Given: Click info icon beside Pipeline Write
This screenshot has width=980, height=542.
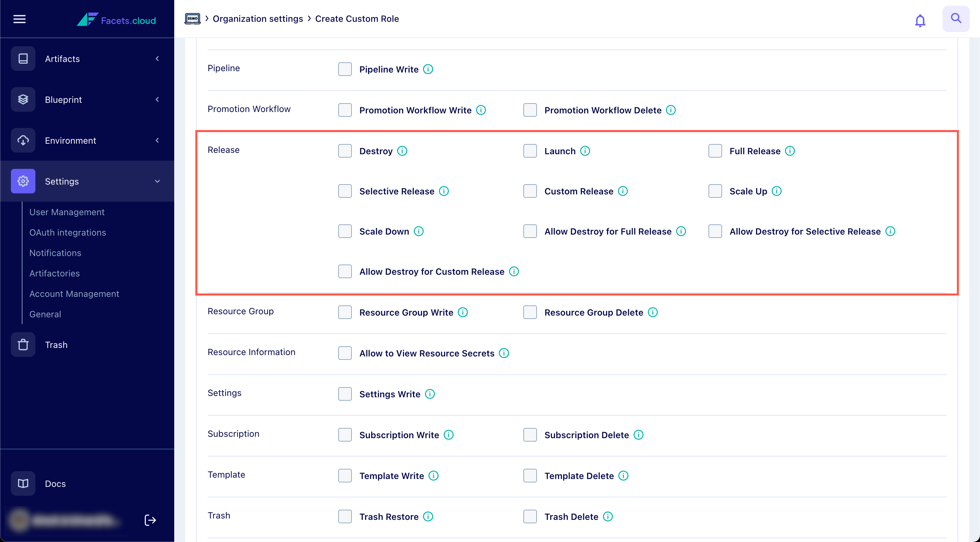Looking at the screenshot, I should coord(428,69).
